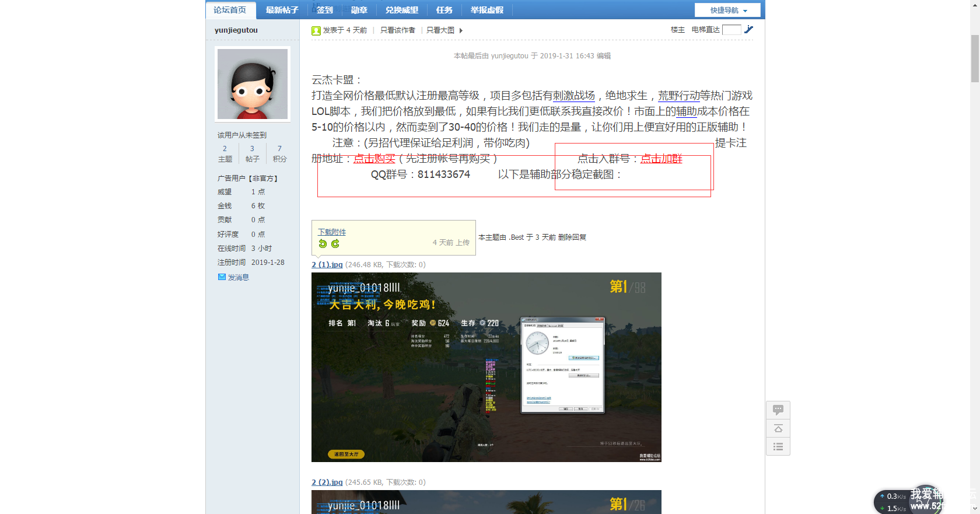This screenshot has height=514, width=980.
Task: Click the 电梯直达 floor number input box
Action: click(x=731, y=30)
